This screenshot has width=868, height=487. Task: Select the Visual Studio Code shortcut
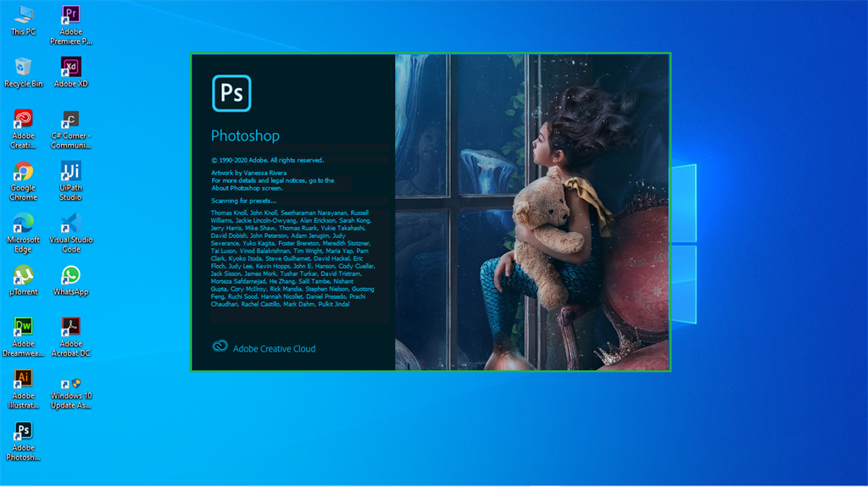(x=71, y=234)
